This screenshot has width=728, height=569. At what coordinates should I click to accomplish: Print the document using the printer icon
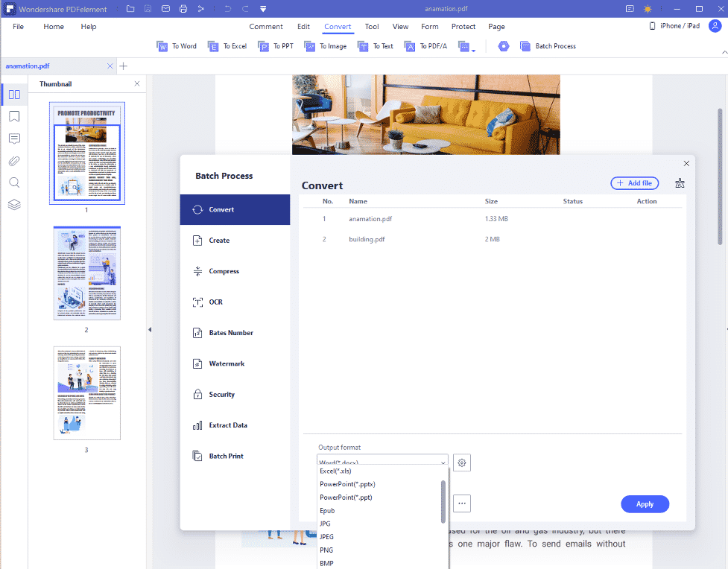[183, 9]
